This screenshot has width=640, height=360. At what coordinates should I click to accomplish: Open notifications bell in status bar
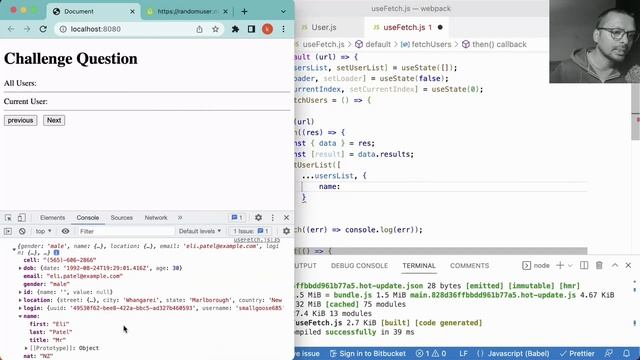click(626, 353)
